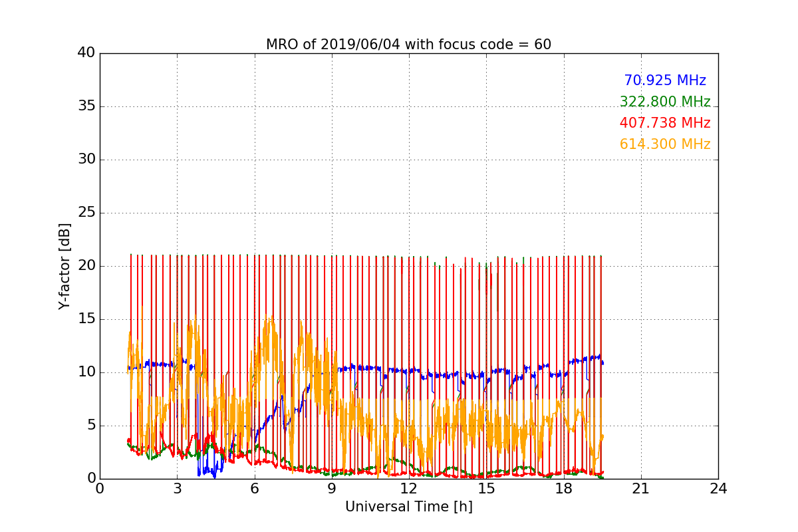Click the x-axis tick label 18

point(563,489)
